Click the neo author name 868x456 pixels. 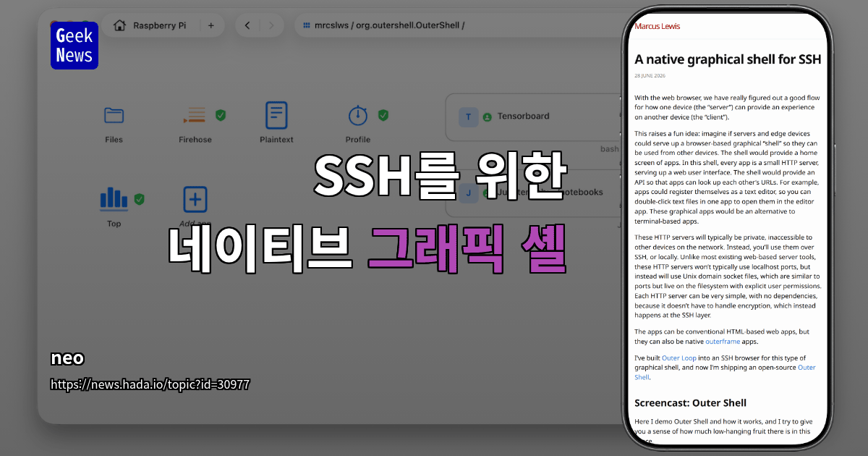pos(67,358)
